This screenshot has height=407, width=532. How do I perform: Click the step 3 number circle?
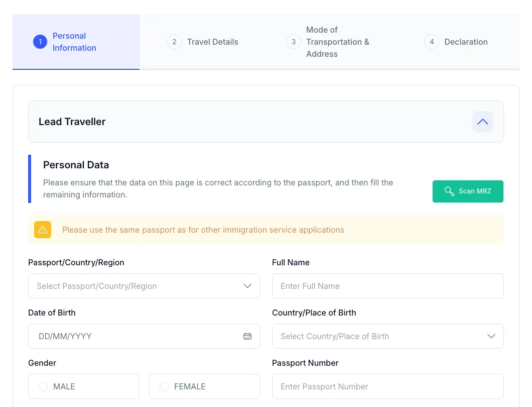click(294, 42)
